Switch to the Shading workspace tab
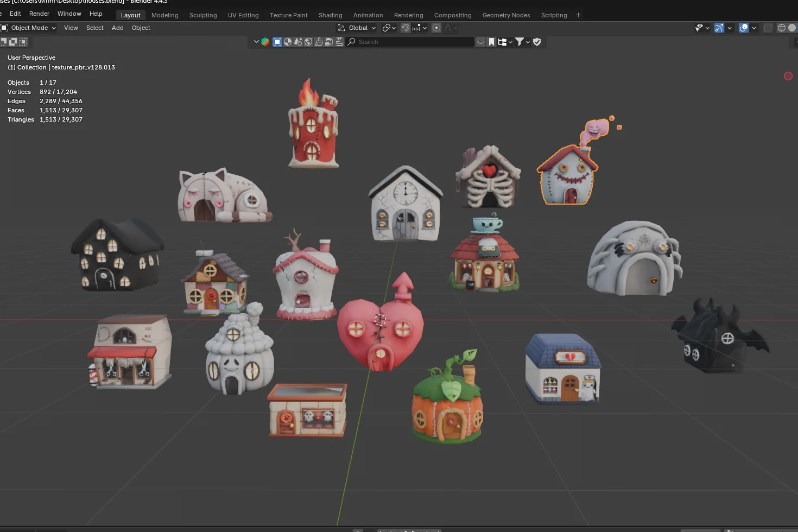This screenshot has width=798, height=532. tap(331, 15)
